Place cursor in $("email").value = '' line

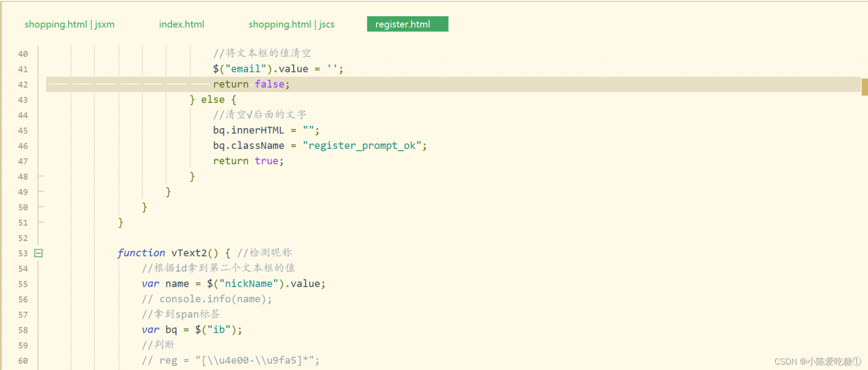tap(278, 69)
